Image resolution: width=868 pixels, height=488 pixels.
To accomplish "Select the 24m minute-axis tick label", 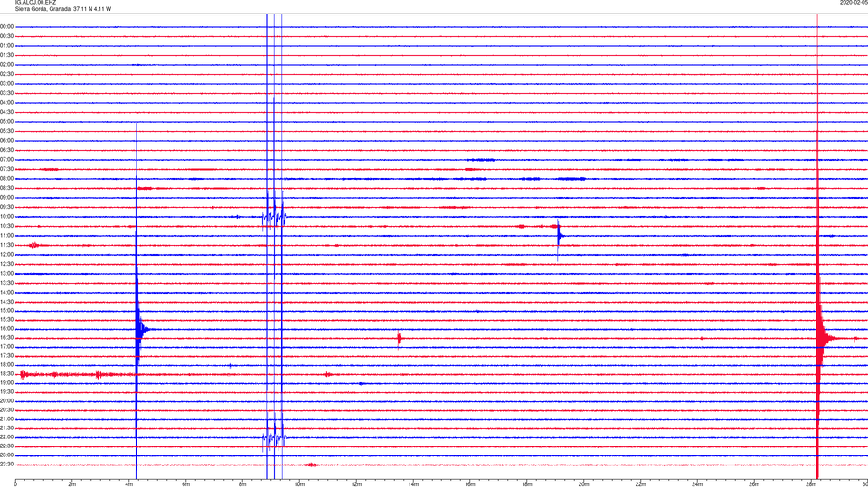I will coord(697,484).
